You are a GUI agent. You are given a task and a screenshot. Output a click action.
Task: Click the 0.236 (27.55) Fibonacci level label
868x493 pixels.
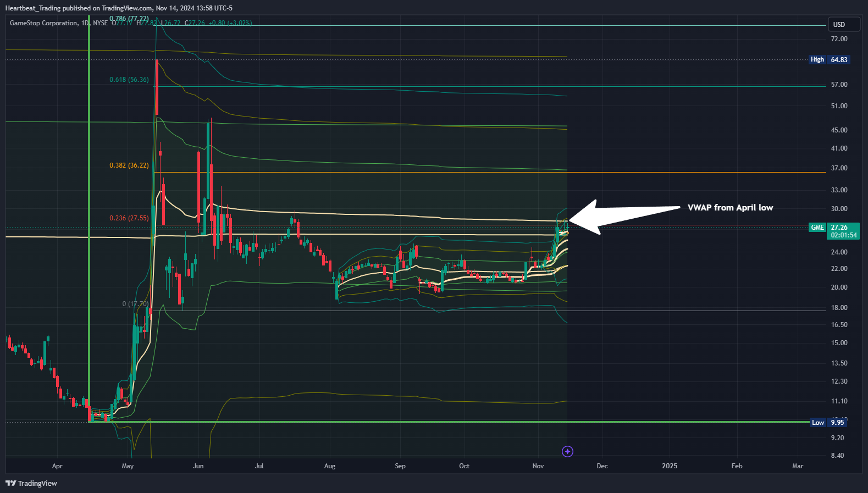click(129, 218)
